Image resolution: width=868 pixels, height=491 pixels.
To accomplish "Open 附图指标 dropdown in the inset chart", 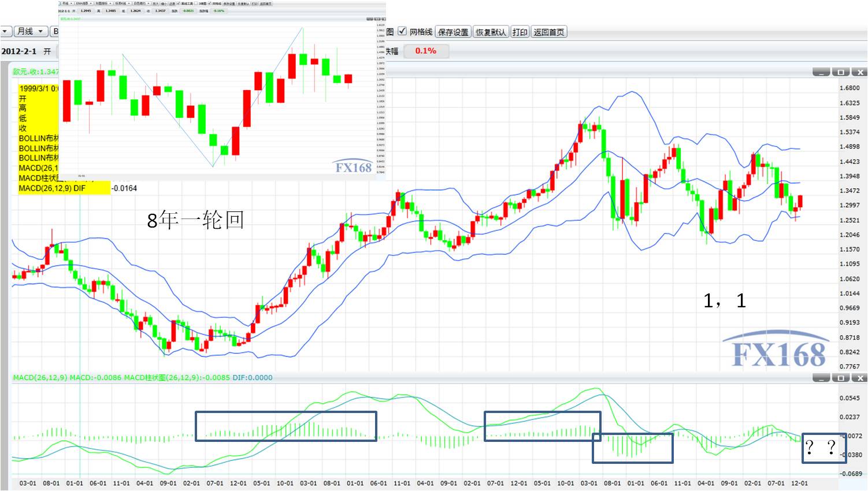I will coord(104,3).
